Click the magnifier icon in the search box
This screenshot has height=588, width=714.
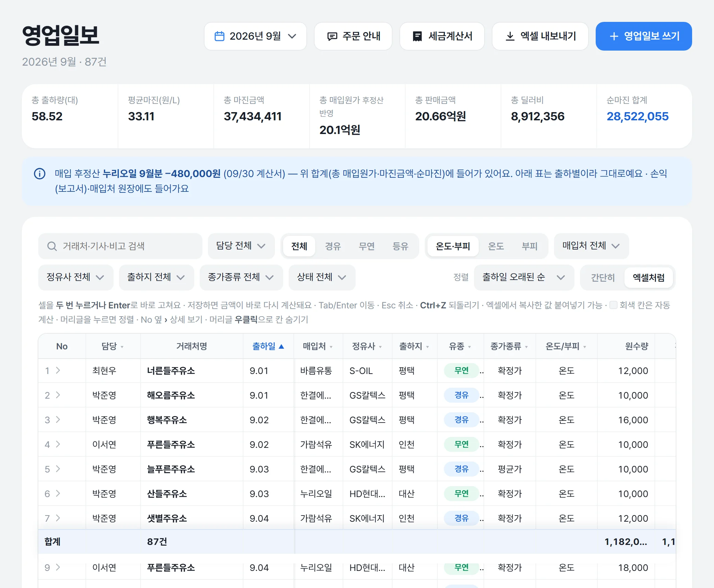[52, 246]
